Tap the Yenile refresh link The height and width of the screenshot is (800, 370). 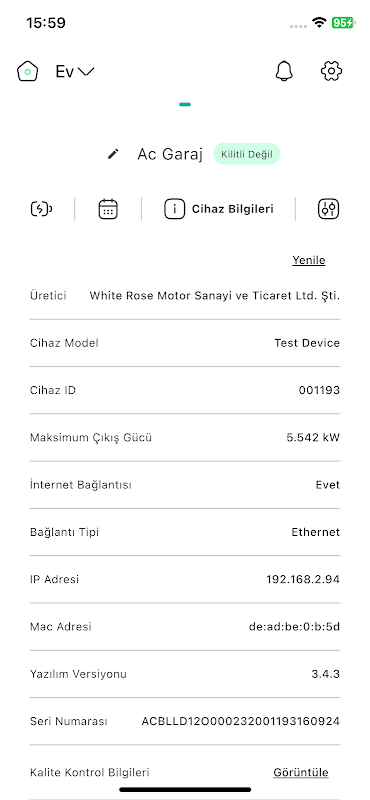pyautogui.click(x=309, y=260)
